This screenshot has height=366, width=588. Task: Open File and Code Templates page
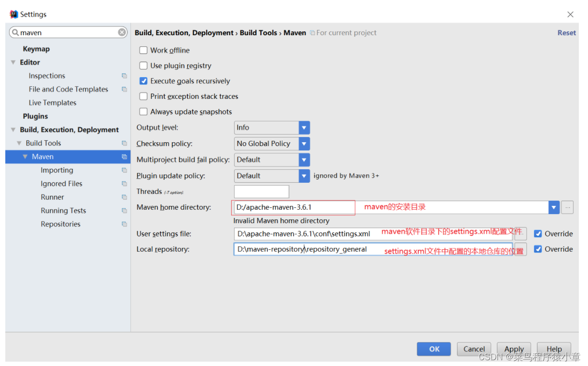coord(68,89)
